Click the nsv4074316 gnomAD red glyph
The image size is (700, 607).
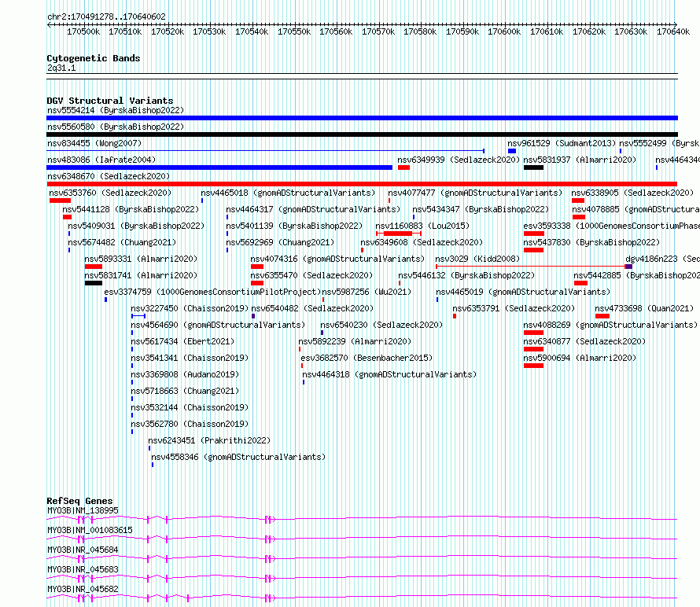click(x=256, y=267)
